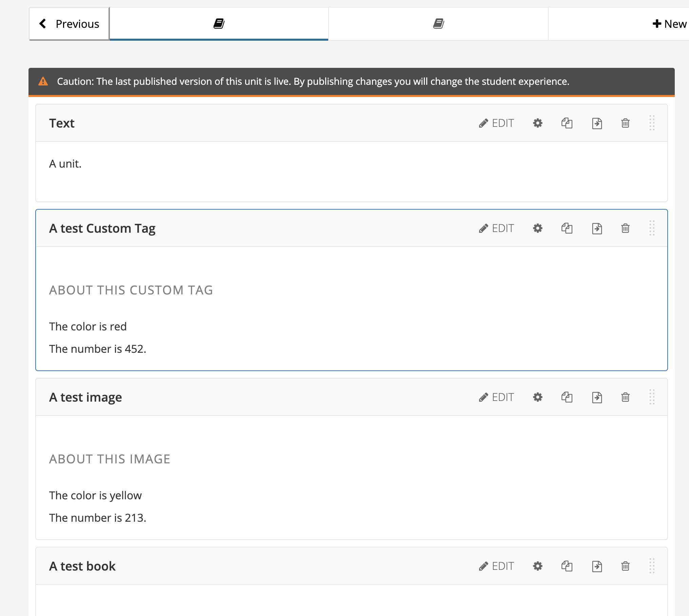Open settings for A test Custom Tag

pyautogui.click(x=537, y=228)
